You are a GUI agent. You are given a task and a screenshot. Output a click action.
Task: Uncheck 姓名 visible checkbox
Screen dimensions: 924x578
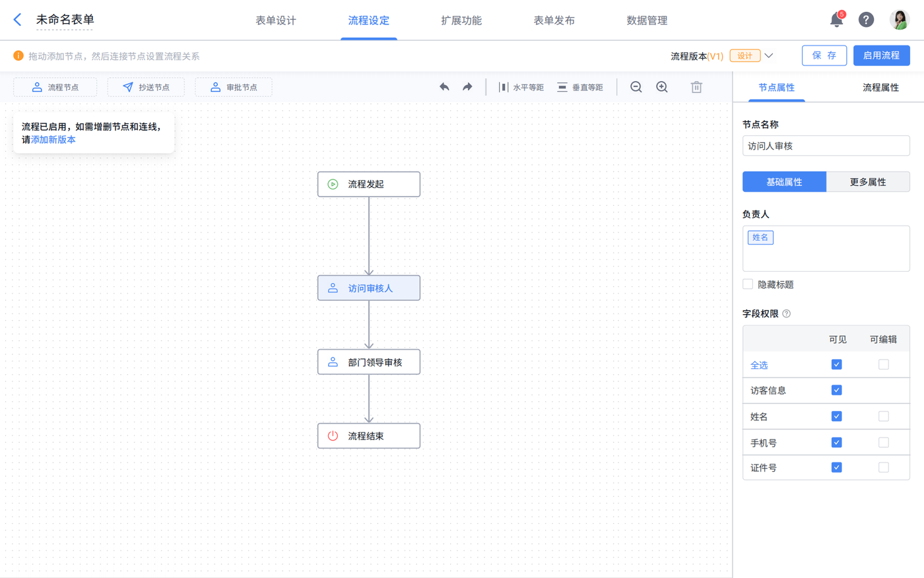point(836,416)
